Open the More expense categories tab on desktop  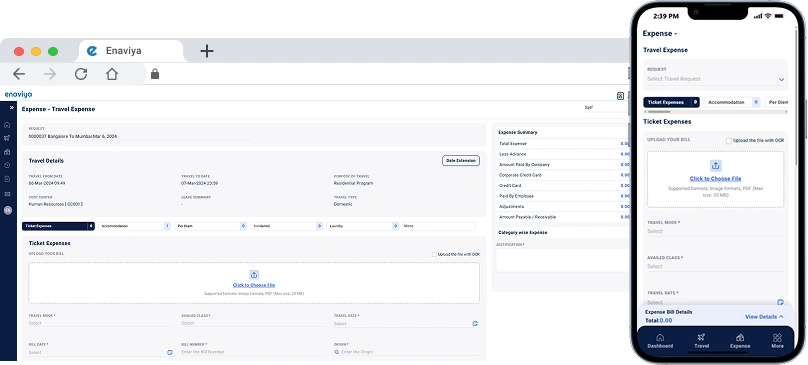click(x=439, y=226)
